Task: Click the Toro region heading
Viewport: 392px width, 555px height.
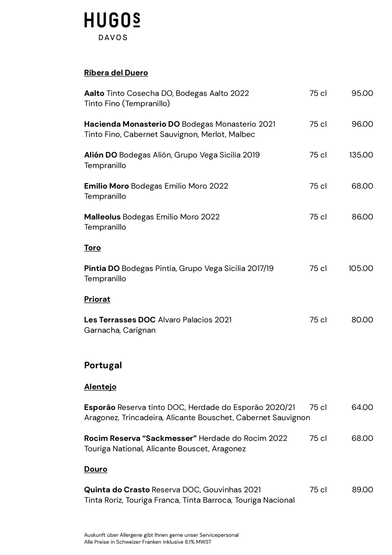Action: click(x=92, y=248)
